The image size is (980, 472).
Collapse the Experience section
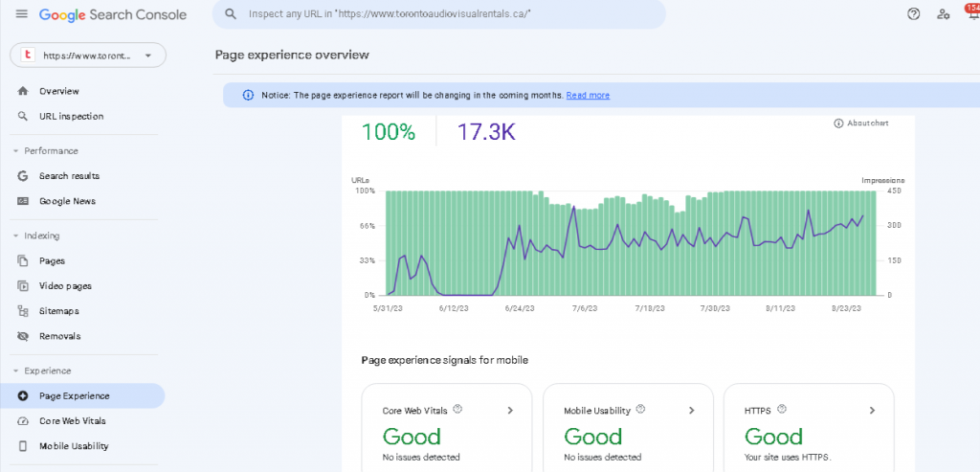pyautogui.click(x=15, y=371)
